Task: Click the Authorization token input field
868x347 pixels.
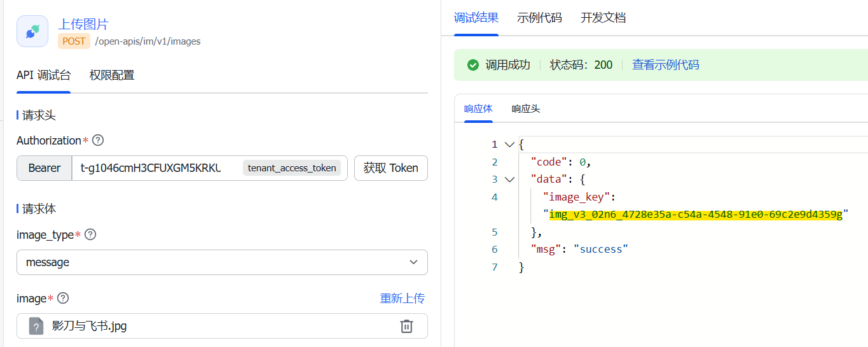Action: 153,168
